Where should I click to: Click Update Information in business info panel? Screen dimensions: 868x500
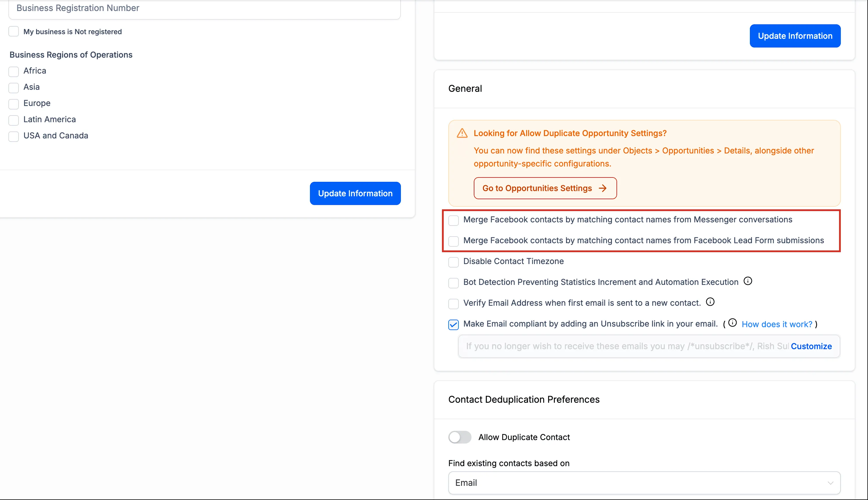point(355,193)
